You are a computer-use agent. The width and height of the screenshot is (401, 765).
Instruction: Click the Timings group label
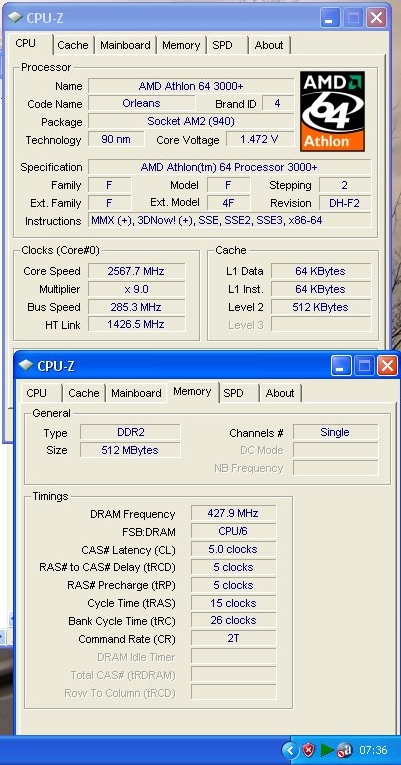click(x=50, y=496)
